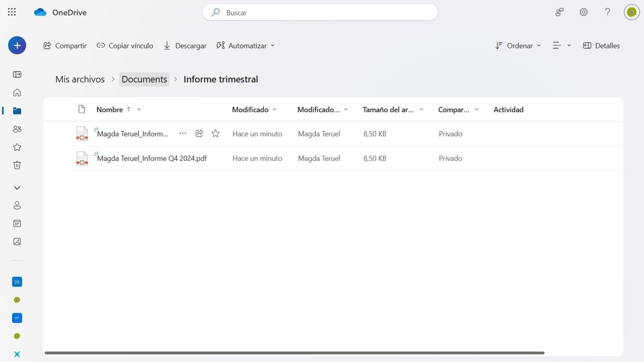
Task: Open the teal X icon at the bottom of the sidebar
Action: (x=17, y=354)
